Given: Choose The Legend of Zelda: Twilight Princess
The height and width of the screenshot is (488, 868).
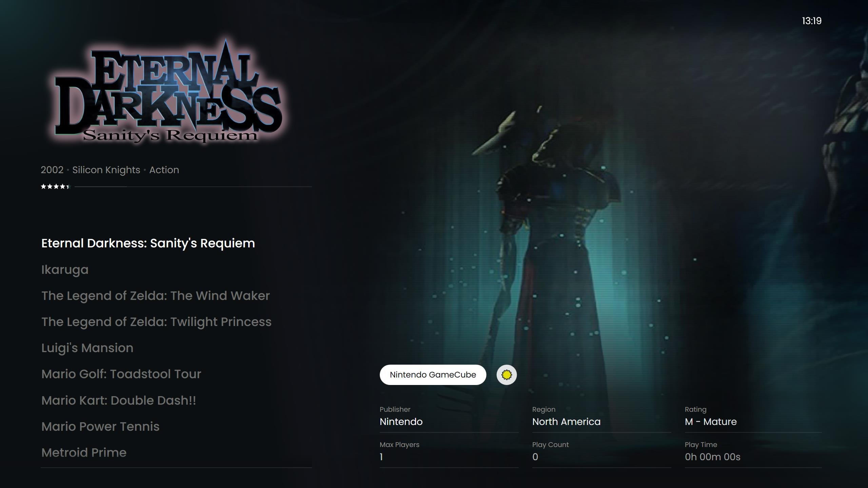Looking at the screenshot, I should 156,322.
